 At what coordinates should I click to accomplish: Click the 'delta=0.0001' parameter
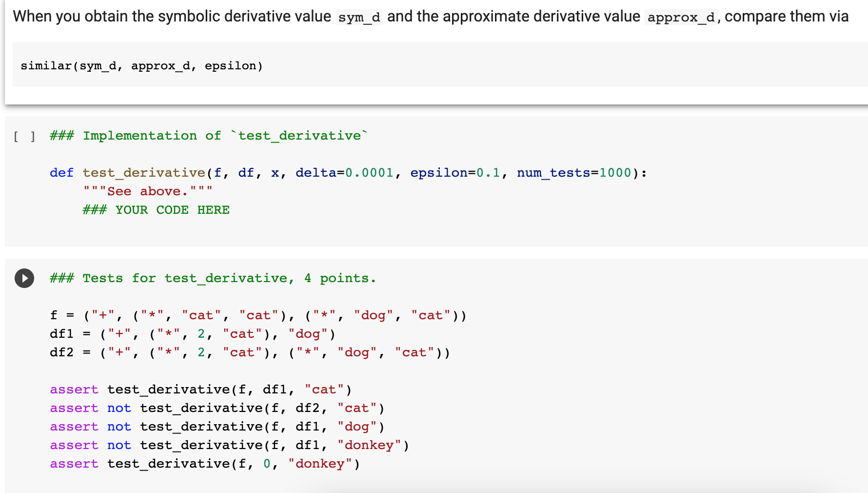click(x=344, y=173)
